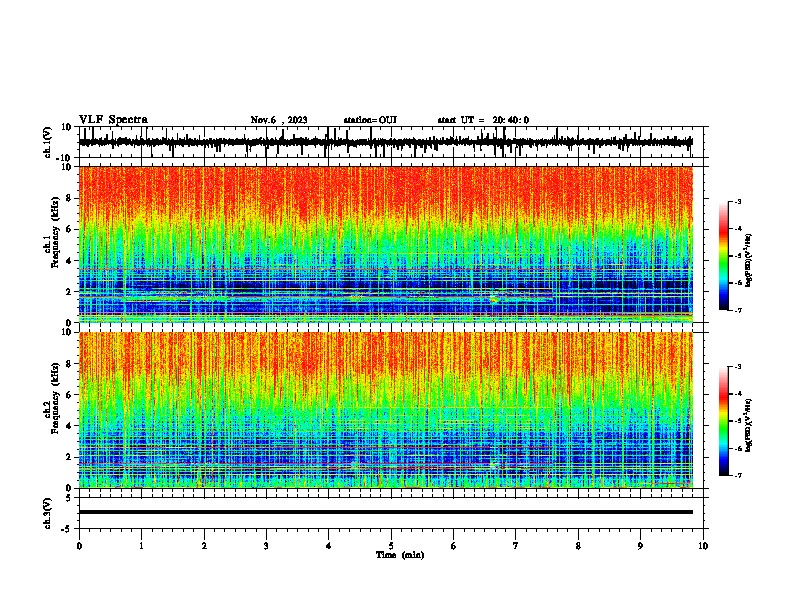Click the ch.1 colorbar "log(PSD)" unit label
This screenshot has height=612, width=792.
[x=749, y=261]
